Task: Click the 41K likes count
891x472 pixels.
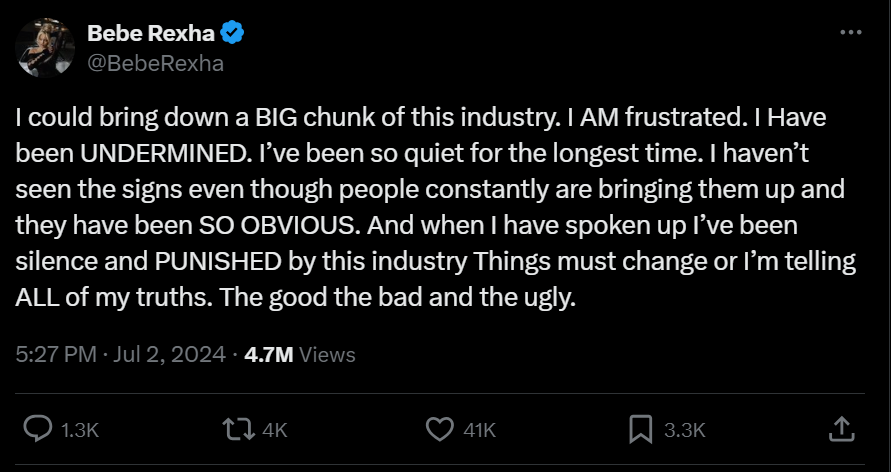Action: [481, 430]
